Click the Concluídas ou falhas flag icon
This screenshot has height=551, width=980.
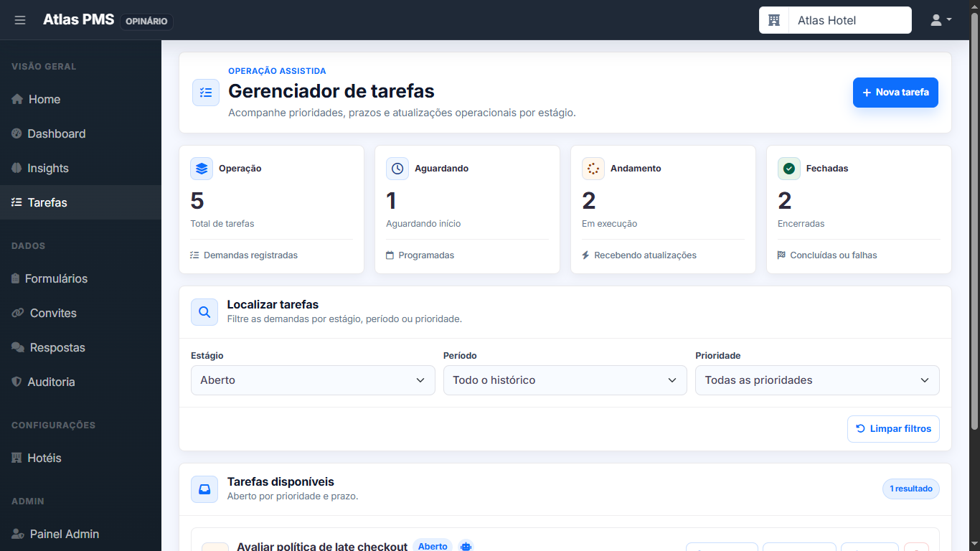782,255
